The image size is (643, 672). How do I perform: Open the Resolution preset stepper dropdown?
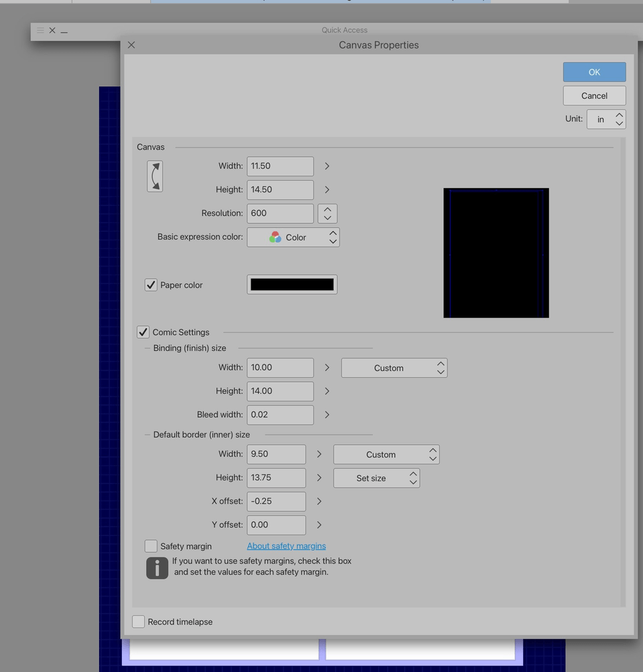(x=328, y=214)
